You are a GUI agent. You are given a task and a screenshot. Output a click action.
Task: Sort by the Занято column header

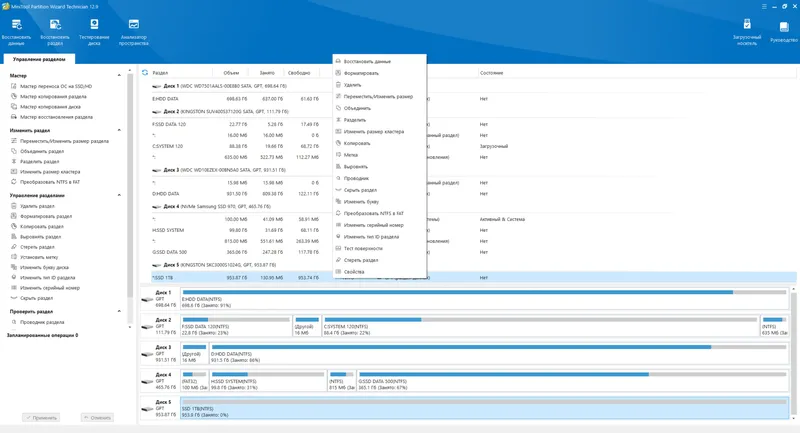(267, 73)
